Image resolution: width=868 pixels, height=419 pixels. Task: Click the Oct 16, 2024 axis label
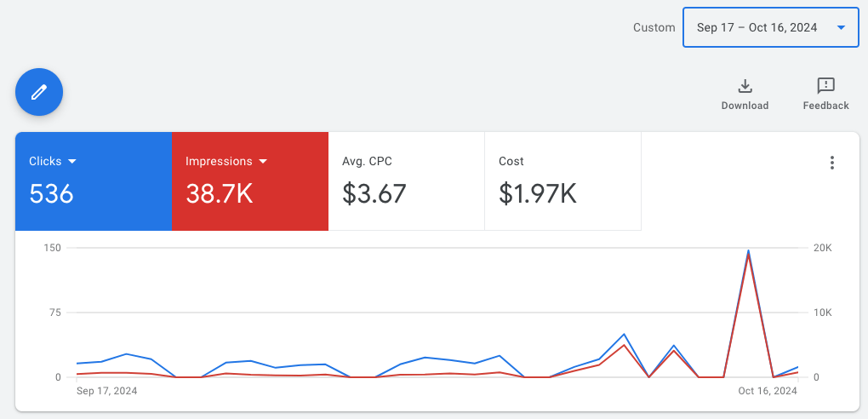[x=767, y=391]
